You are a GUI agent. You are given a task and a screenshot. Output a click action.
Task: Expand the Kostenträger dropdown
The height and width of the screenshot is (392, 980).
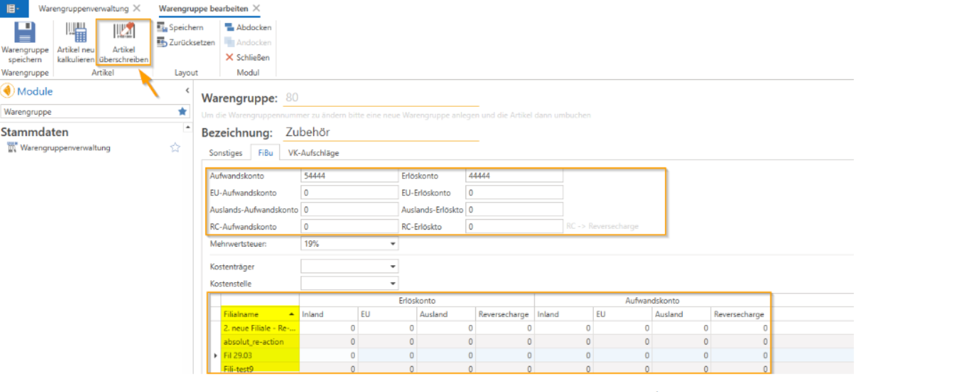[x=393, y=267]
